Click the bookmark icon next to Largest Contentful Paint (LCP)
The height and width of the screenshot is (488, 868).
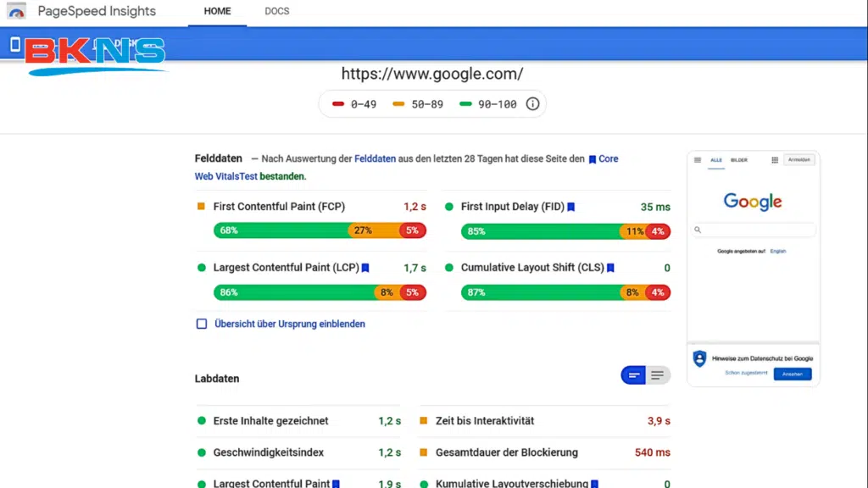pos(365,268)
